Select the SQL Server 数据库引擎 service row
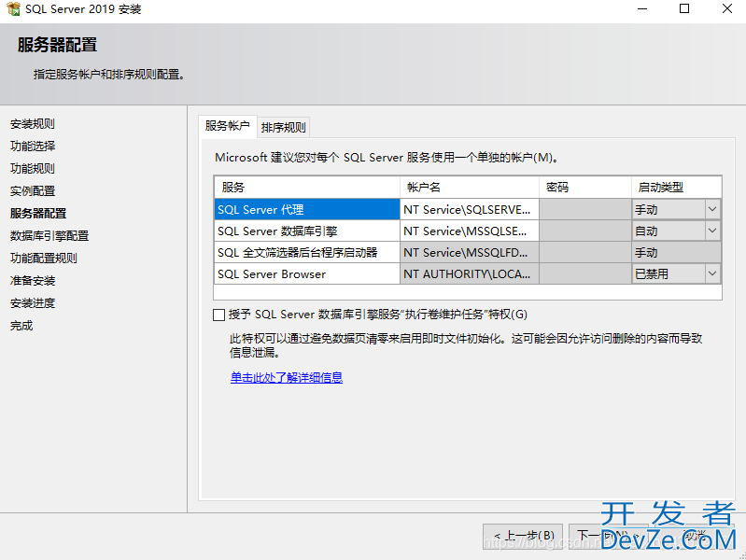The width and height of the screenshot is (746, 560). pos(307,231)
